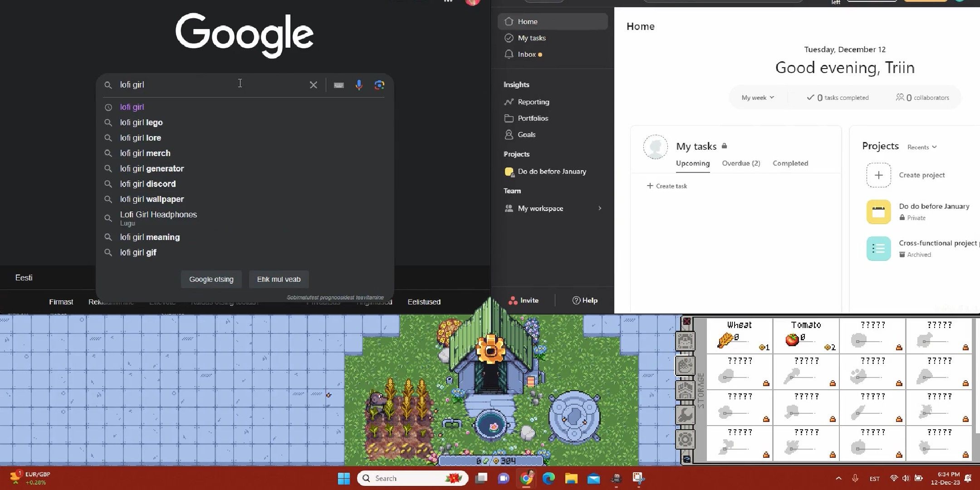Click the Tomato item icon in storage
Screen dimensions: 980x490
coord(792,339)
